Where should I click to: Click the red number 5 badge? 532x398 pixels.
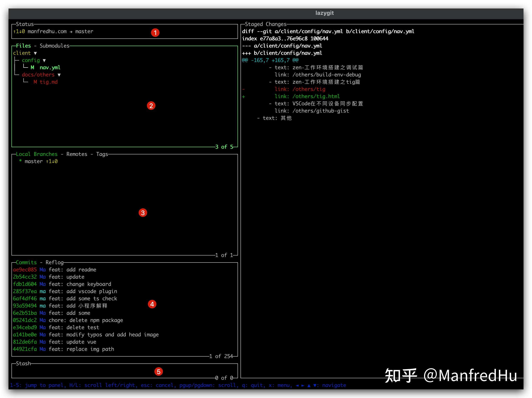(158, 371)
